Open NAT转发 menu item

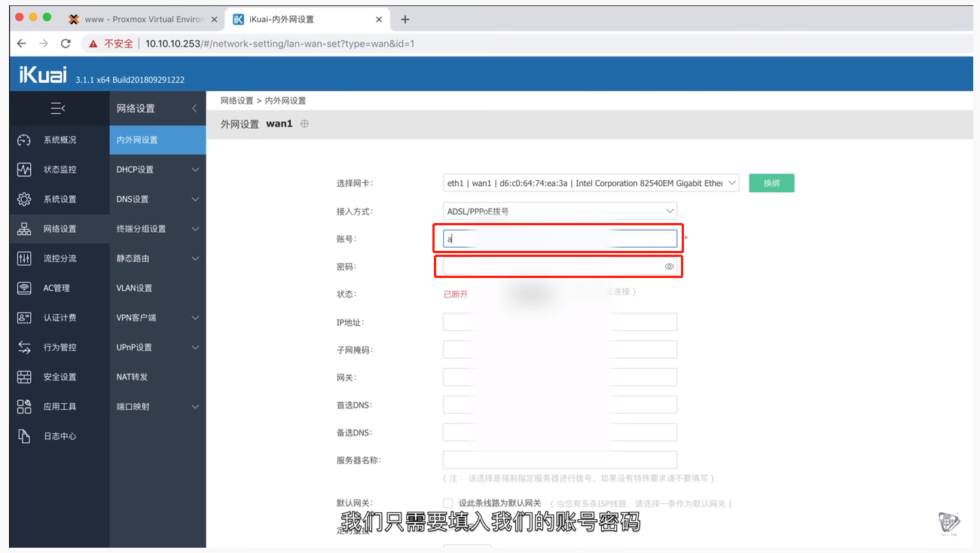pyautogui.click(x=157, y=377)
